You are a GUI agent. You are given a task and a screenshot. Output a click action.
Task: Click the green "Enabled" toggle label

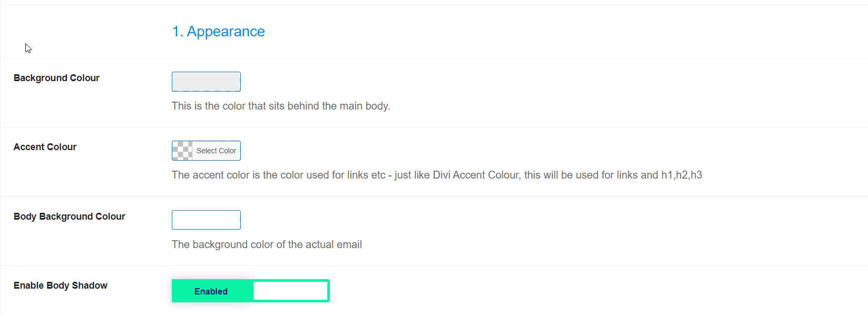click(211, 291)
